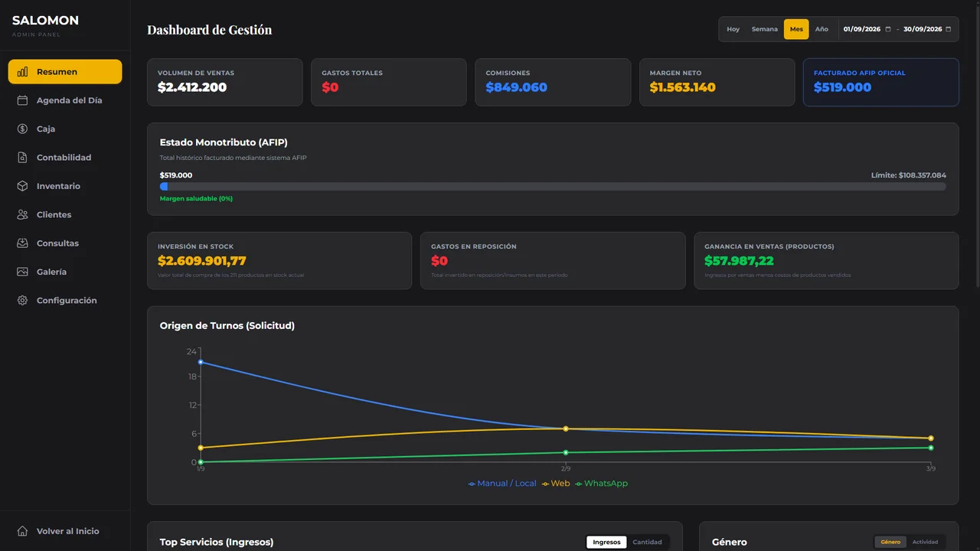
Task: Click the Manual / Local point at 1/9
Action: 201,362
